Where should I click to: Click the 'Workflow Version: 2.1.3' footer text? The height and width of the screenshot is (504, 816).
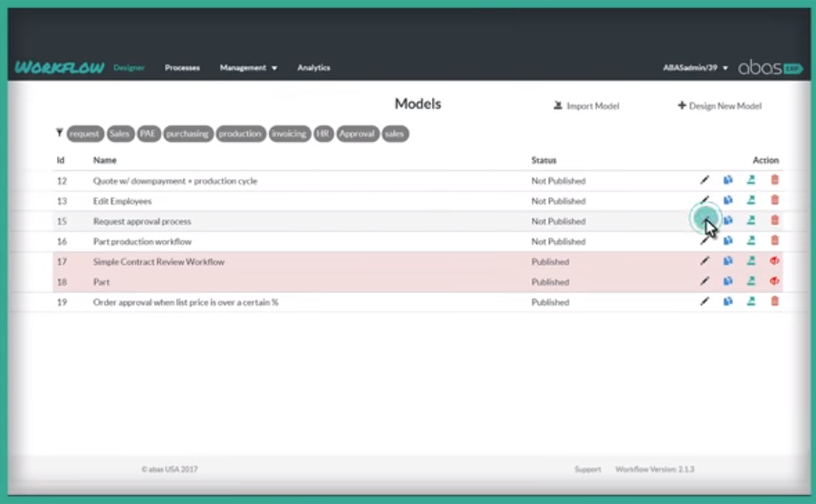[x=655, y=469]
